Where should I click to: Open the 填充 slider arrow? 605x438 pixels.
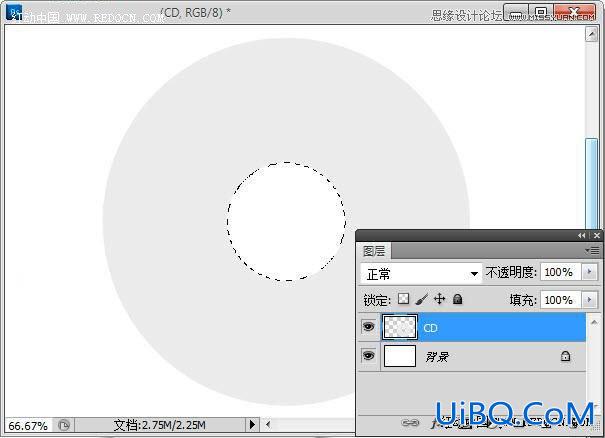coord(589,299)
